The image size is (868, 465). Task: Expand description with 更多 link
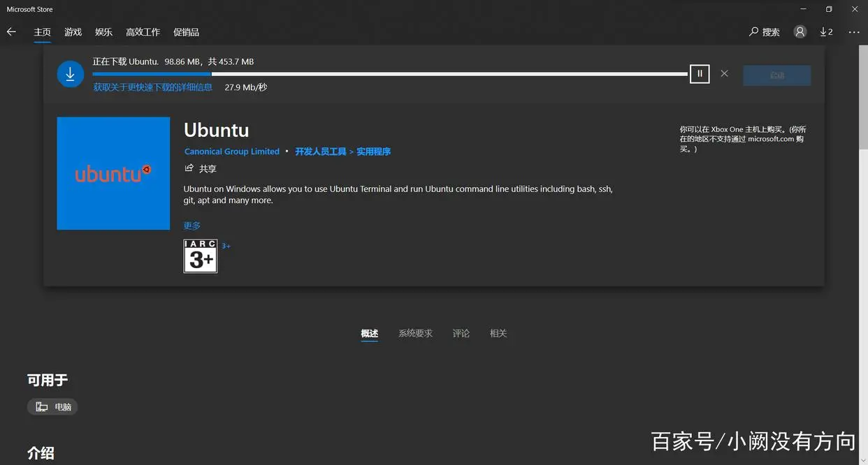click(x=192, y=226)
